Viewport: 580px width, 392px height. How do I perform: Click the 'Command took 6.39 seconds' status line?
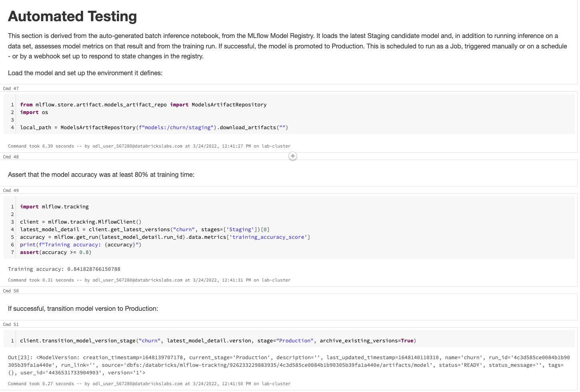coord(149,146)
